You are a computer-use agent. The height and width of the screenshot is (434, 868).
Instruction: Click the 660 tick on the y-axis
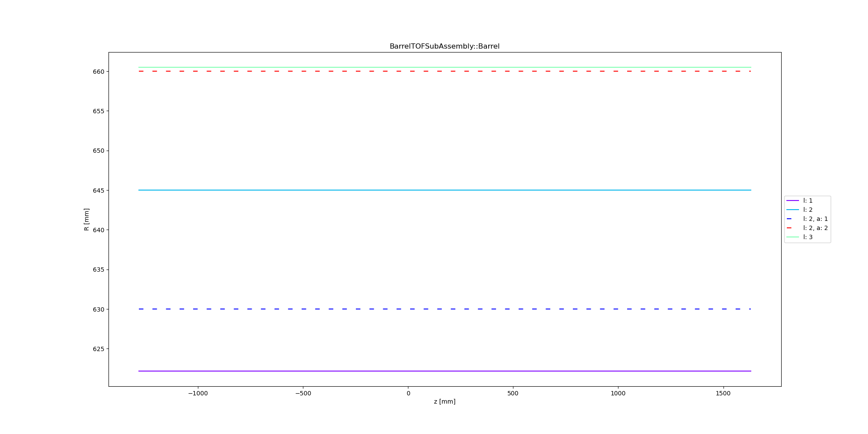coord(98,72)
